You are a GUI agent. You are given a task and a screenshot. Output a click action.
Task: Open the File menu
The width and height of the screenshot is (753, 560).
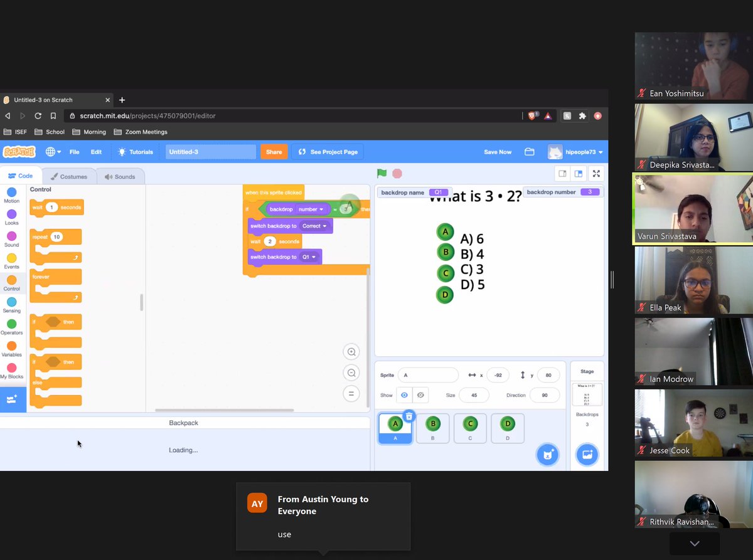(75, 151)
